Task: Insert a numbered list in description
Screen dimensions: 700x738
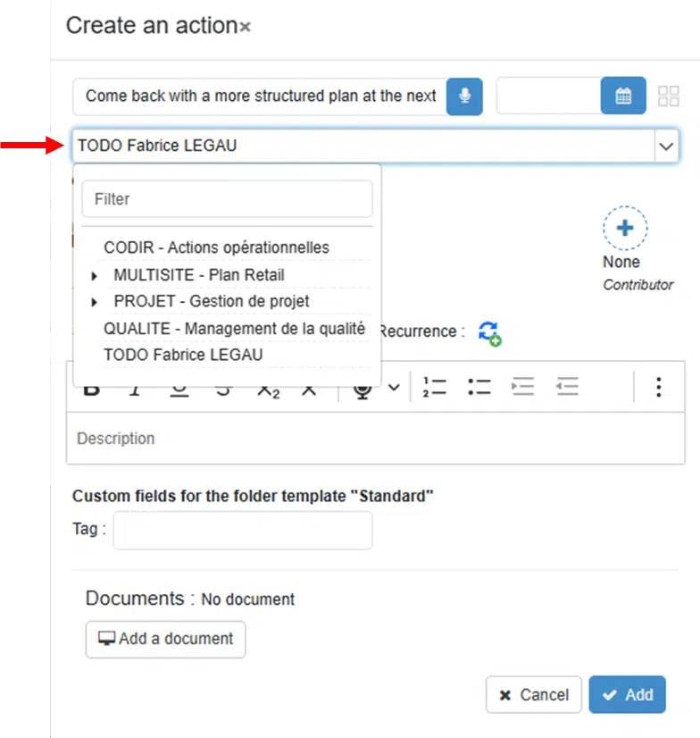Action: pyautogui.click(x=435, y=387)
